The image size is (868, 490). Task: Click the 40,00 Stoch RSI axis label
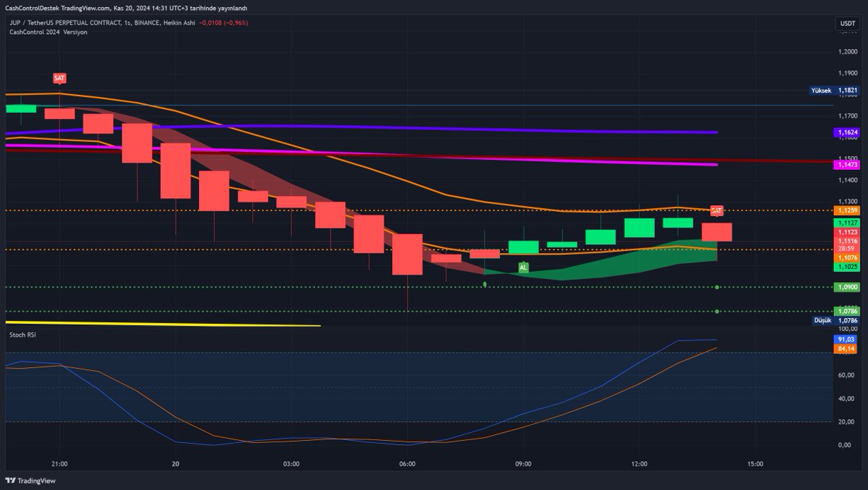click(x=848, y=398)
